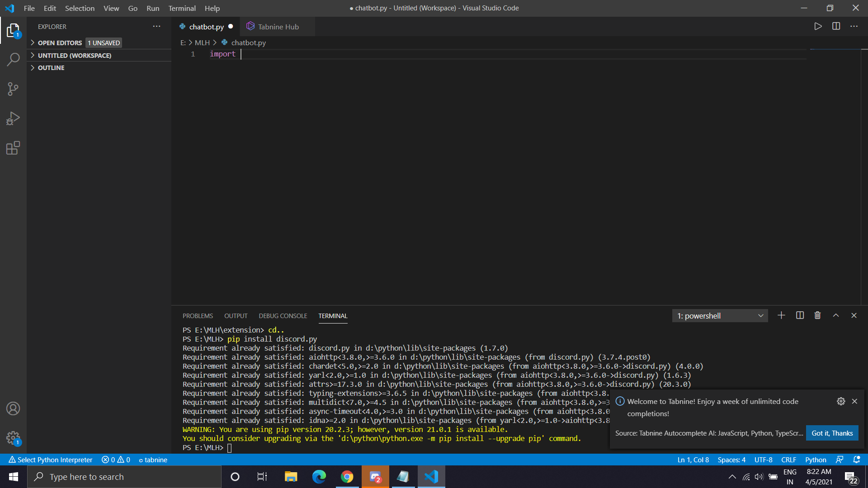Create a new terminal with plus icon
Viewport: 868px width, 488px height.
click(x=781, y=315)
